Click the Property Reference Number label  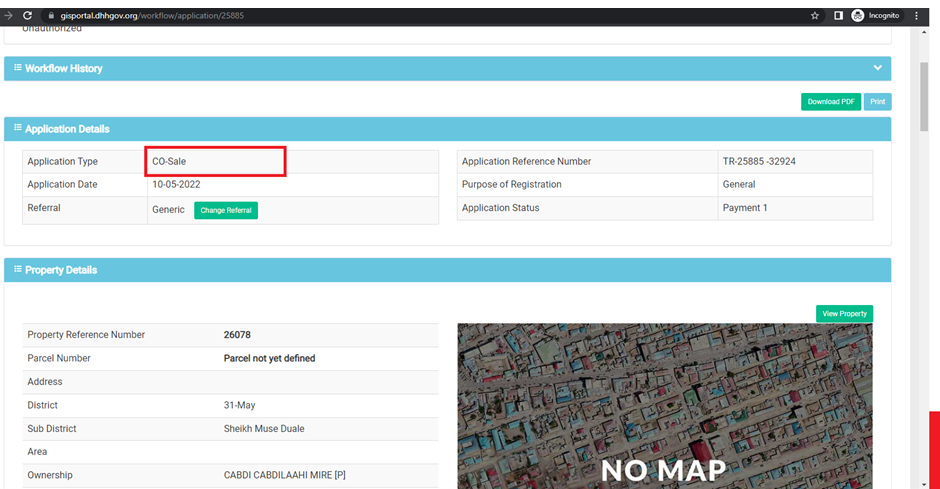(86, 335)
